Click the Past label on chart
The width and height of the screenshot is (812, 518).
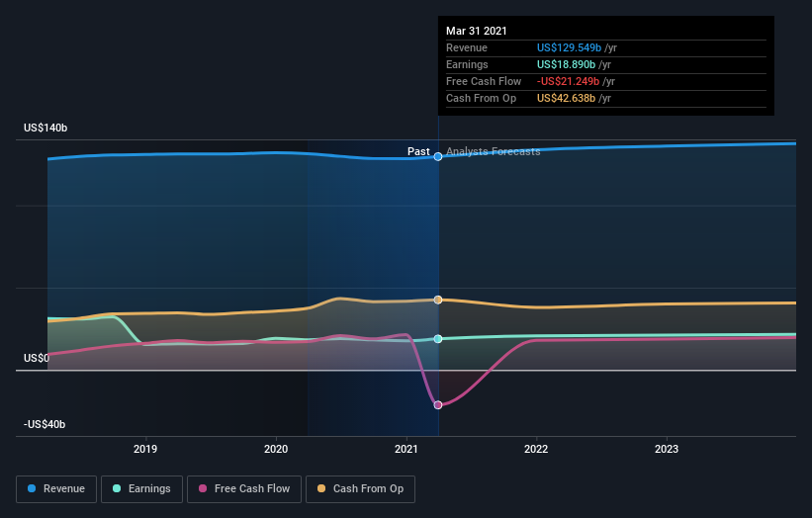(418, 151)
